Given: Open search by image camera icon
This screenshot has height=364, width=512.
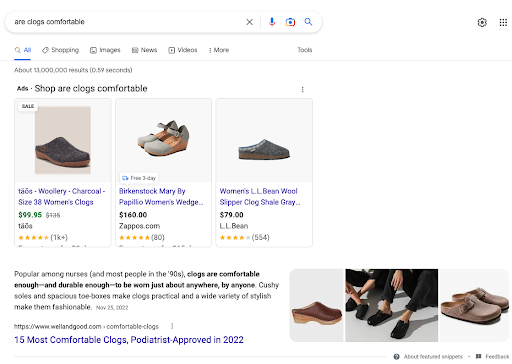Looking at the screenshot, I should coord(290,22).
